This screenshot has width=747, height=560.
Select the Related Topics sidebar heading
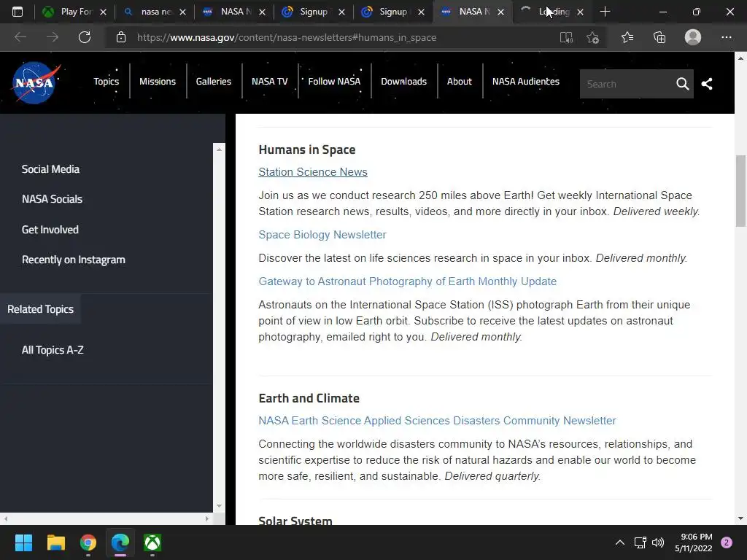point(41,309)
